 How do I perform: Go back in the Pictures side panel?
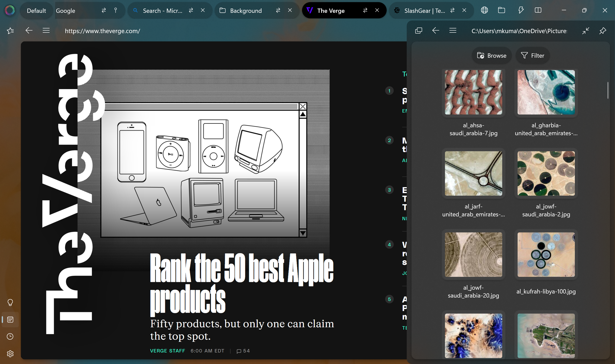pyautogui.click(x=436, y=31)
